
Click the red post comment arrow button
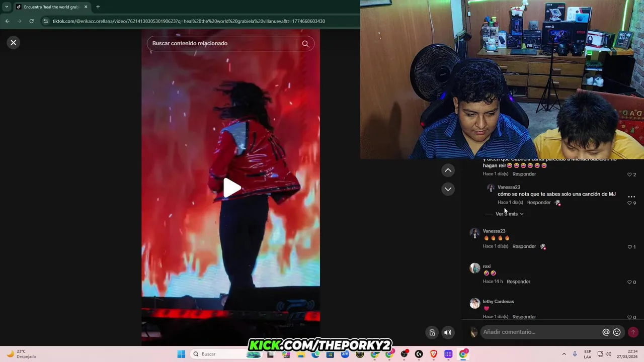pos(633,332)
